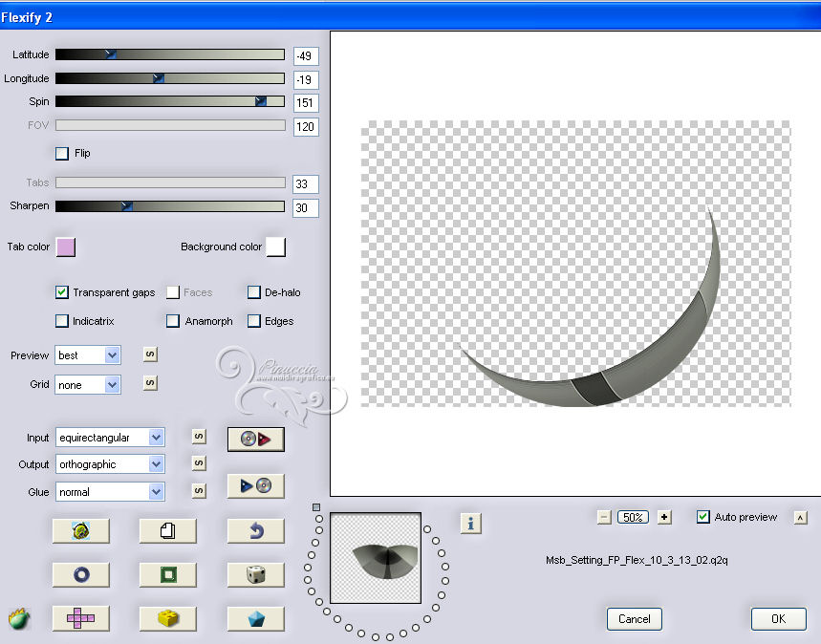
Task: Click the Latitude value field -49
Action: point(306,56)
